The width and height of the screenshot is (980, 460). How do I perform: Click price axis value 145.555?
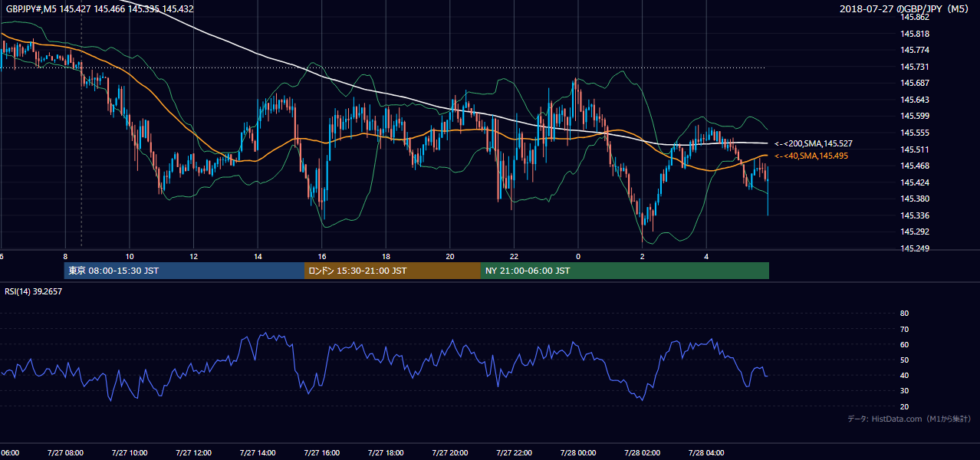tap(914, 133)
